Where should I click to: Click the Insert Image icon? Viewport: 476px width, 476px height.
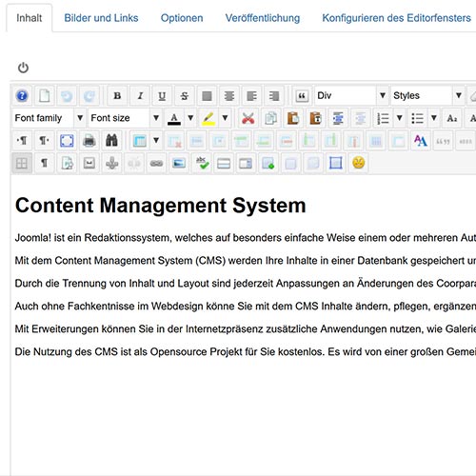coord(179,163)
